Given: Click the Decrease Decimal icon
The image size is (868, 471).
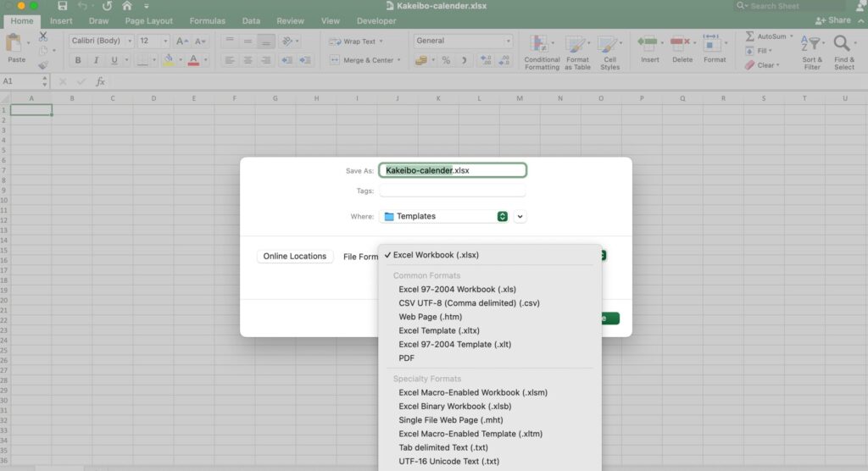Looking at the screenshot, I should 504,60.
